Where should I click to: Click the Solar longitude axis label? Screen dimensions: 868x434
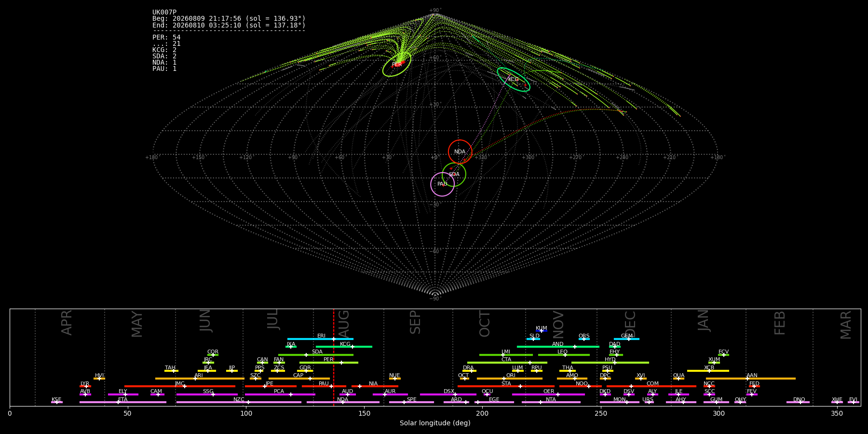click(x=435, y=423)
